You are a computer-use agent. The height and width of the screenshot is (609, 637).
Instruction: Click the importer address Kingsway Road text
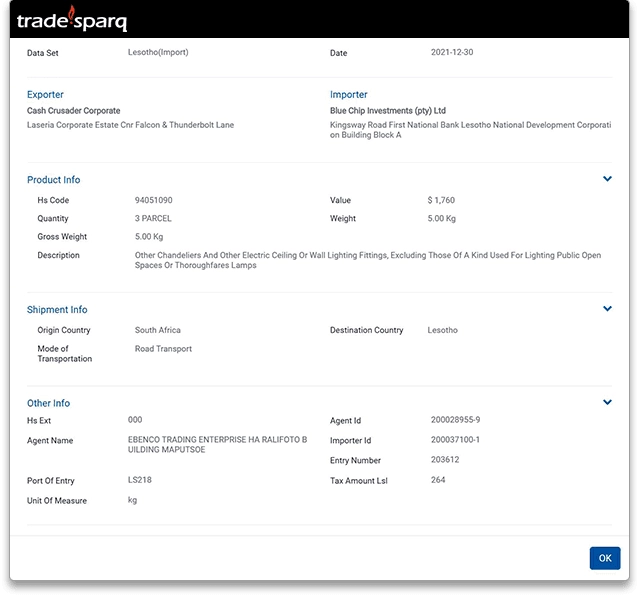(x=470, y=130)
